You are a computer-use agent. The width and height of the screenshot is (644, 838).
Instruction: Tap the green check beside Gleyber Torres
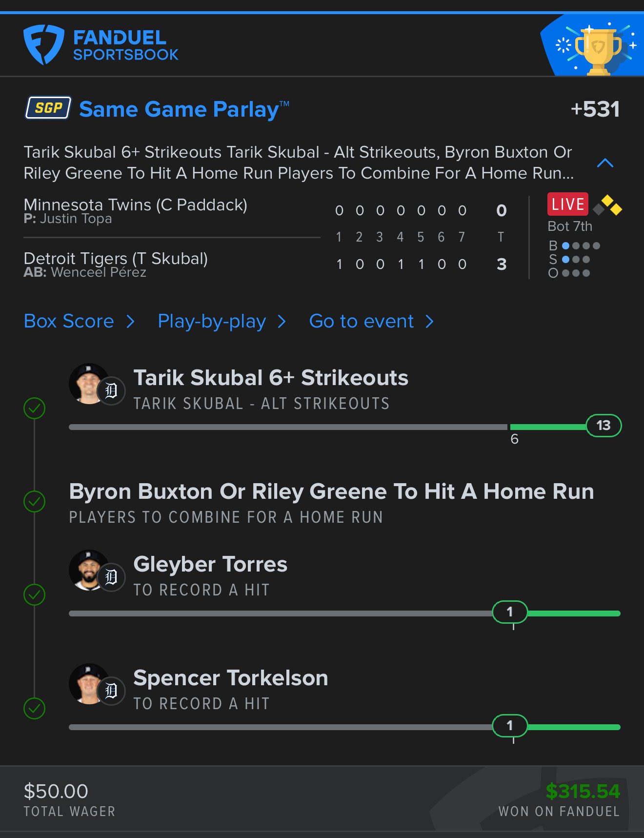pos(35,594)
